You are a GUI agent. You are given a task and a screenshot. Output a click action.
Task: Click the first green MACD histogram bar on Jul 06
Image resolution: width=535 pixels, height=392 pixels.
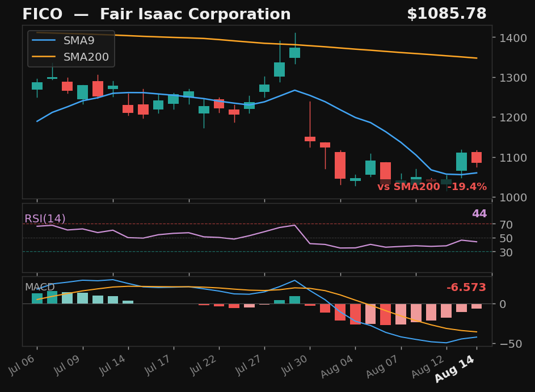tap(37, 298)
